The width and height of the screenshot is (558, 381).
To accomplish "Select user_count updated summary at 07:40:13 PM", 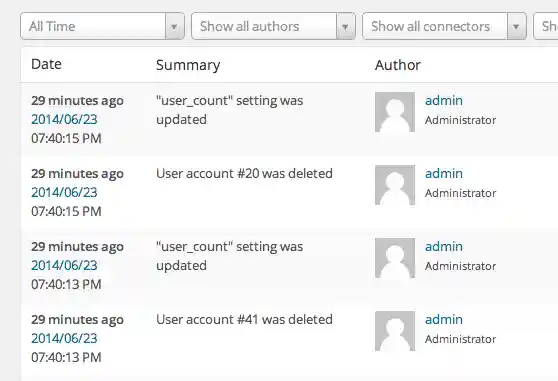I will tap(230, 256).
